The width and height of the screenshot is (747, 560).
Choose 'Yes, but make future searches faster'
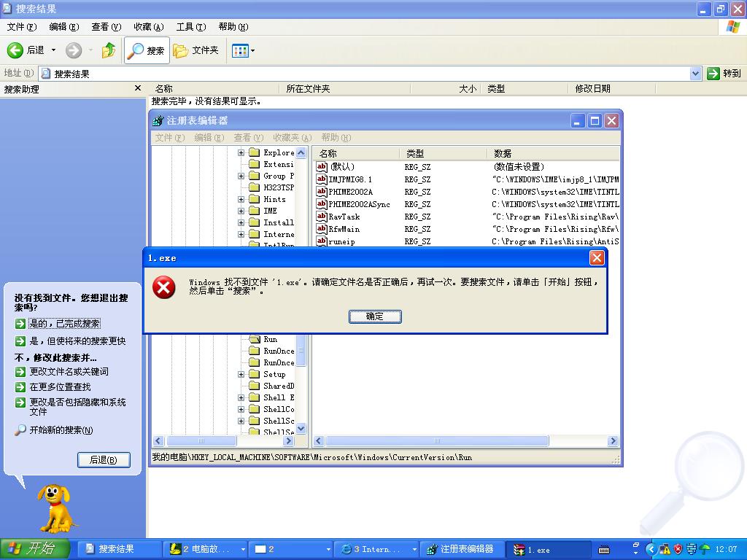[x=77, y=341]
